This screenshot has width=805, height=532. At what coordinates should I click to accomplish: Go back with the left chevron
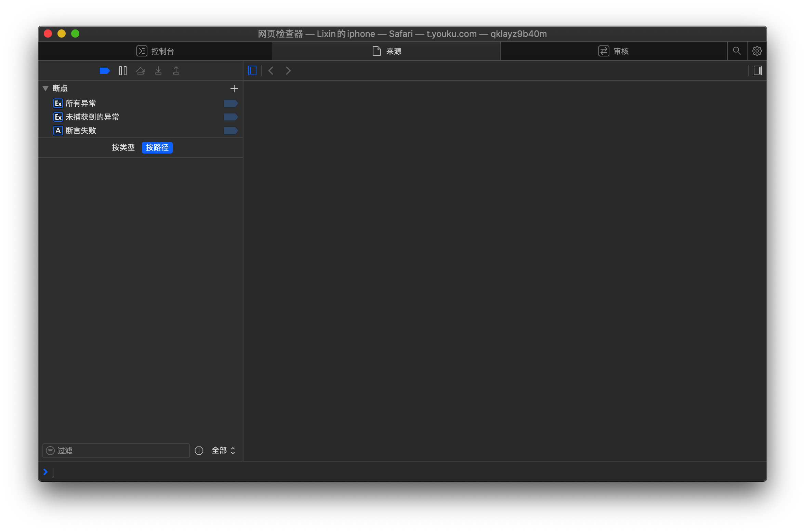click(271, 71)
